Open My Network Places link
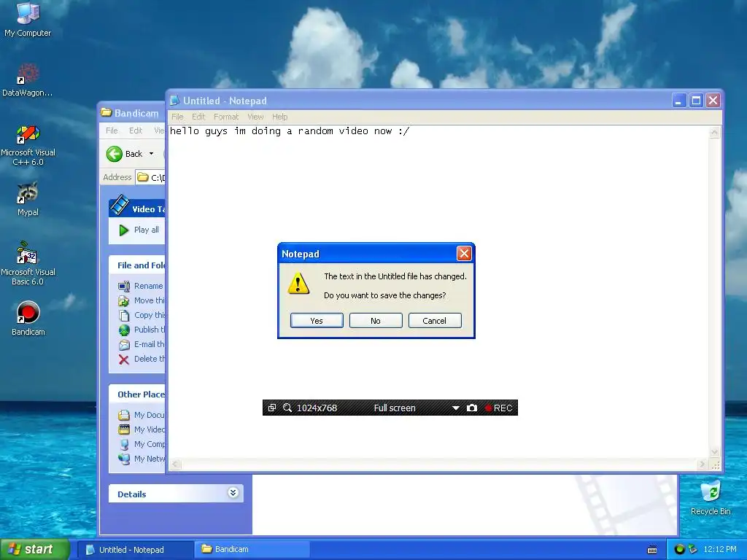747x560 pixels. coord(142,459)
